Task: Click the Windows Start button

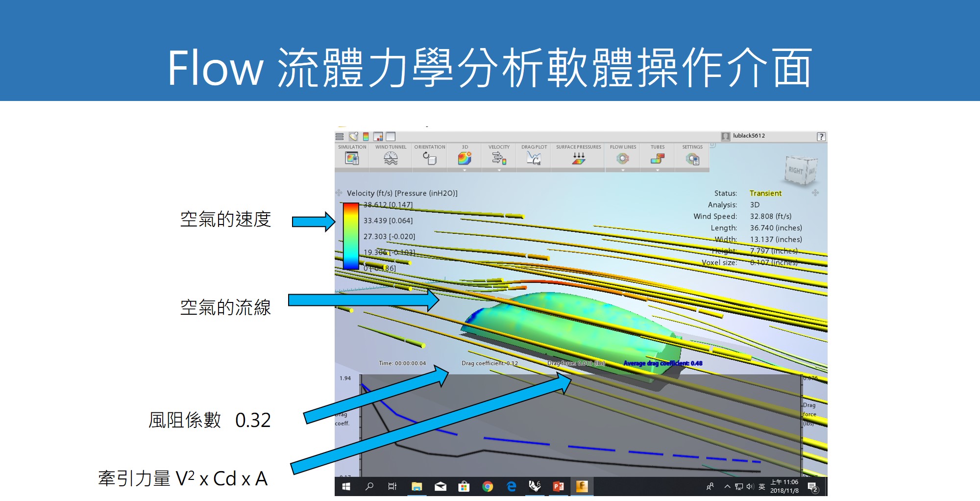Action: [x=346, y=486]
